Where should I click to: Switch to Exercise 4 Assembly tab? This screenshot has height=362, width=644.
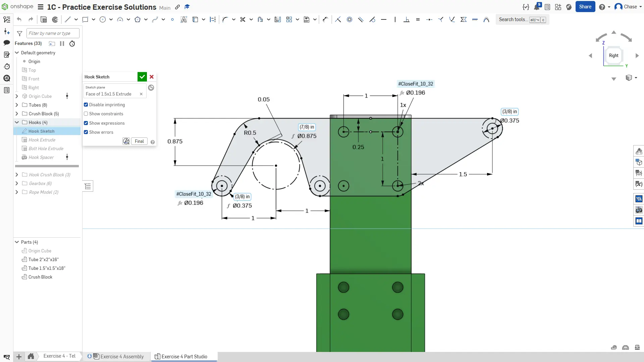(x=122, y=356)
